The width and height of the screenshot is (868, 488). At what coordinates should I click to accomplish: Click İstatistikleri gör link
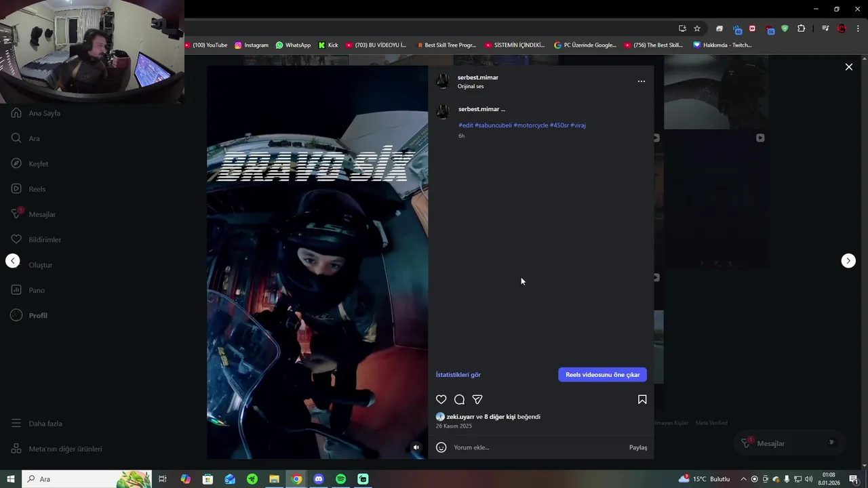tap(458, 375)
